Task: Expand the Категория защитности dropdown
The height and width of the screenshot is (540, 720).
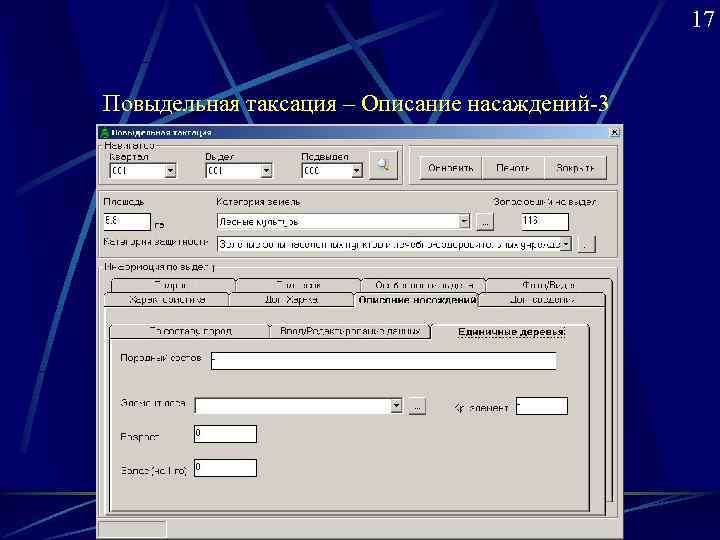Action: [x=566, y=244]
